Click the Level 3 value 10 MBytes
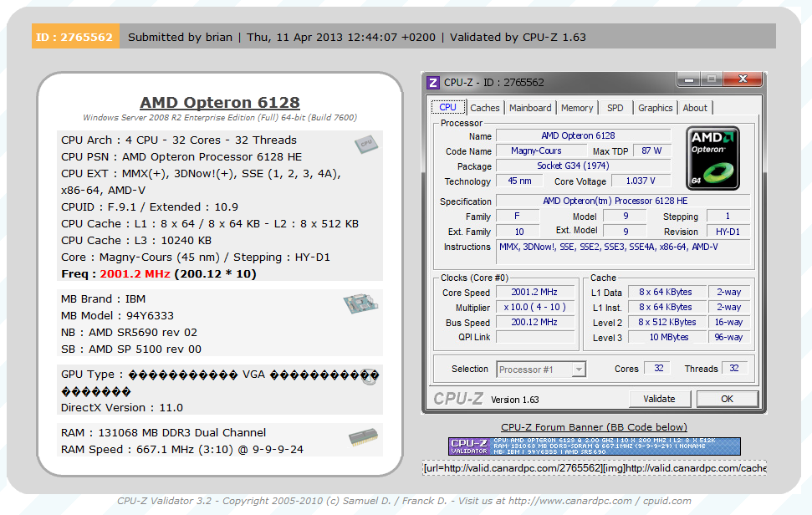 coord(666,337)
